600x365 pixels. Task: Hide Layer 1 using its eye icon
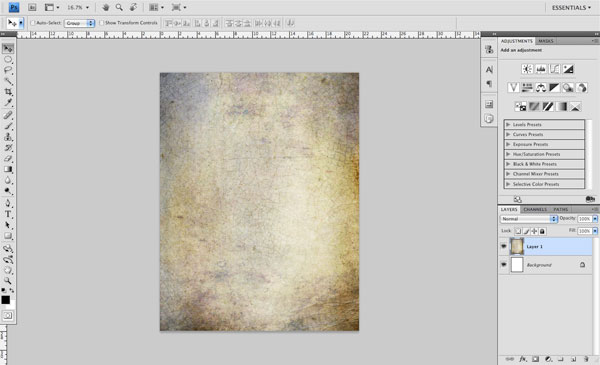504,246
